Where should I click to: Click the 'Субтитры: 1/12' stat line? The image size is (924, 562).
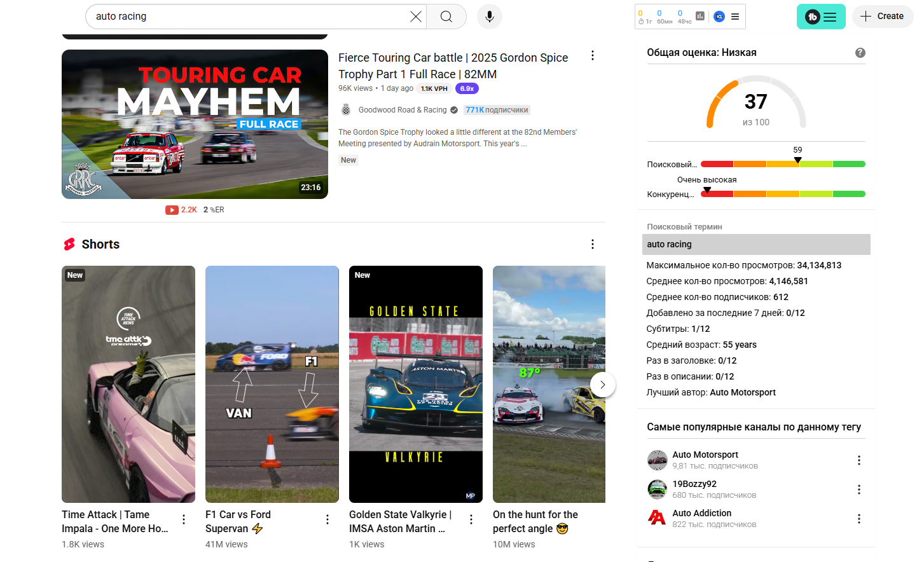pos(678,329)
